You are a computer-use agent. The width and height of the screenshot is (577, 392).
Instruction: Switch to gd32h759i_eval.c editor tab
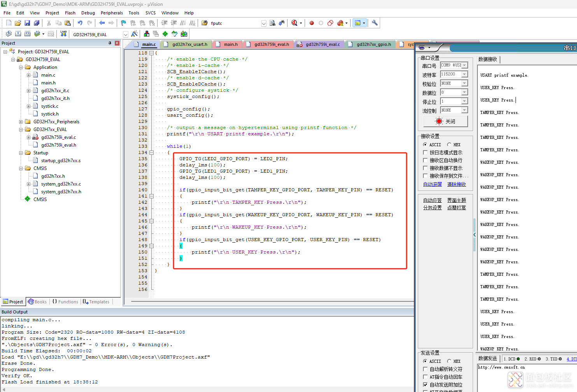[x=319, y=44]
